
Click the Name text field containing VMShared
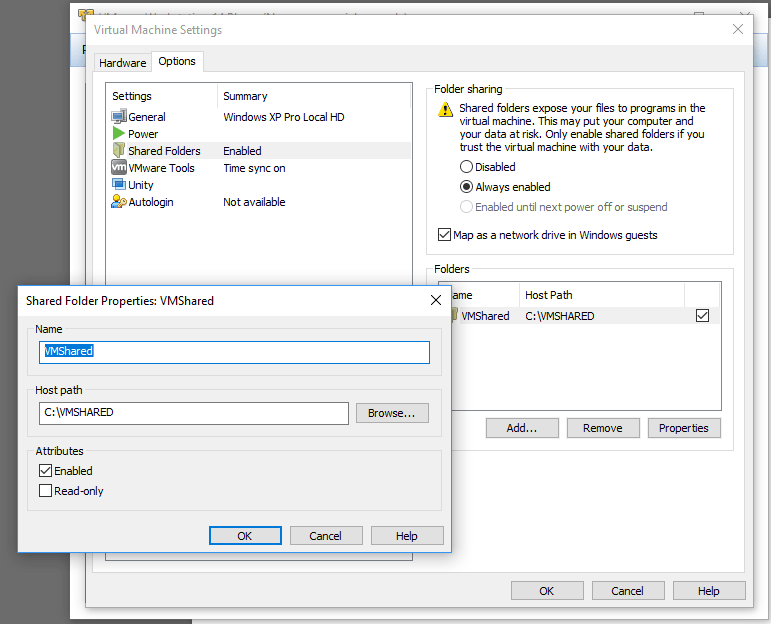(234, 352)
